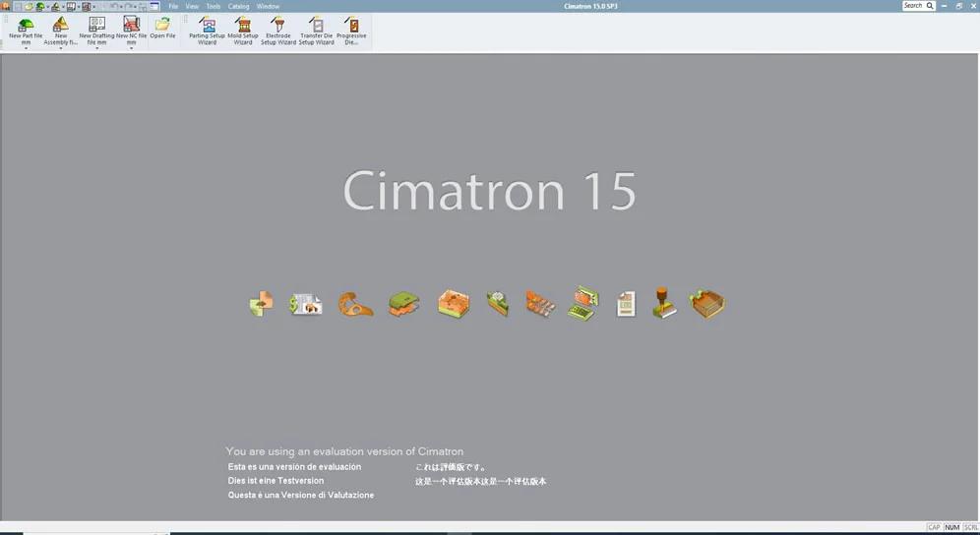Click the data import arrow module icon
The height and width of the screenshot is (535, 980).
[x=261, y=304]
